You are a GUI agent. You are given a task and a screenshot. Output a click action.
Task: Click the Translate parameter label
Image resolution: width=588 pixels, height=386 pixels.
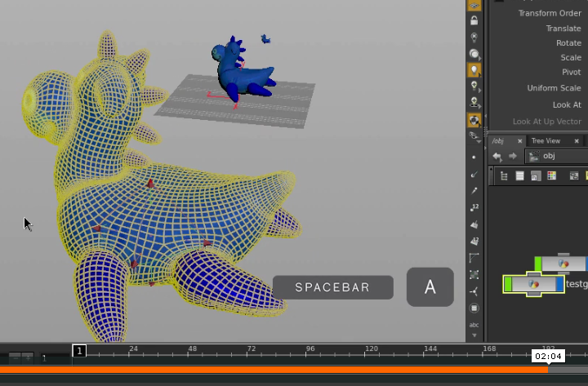563,29
